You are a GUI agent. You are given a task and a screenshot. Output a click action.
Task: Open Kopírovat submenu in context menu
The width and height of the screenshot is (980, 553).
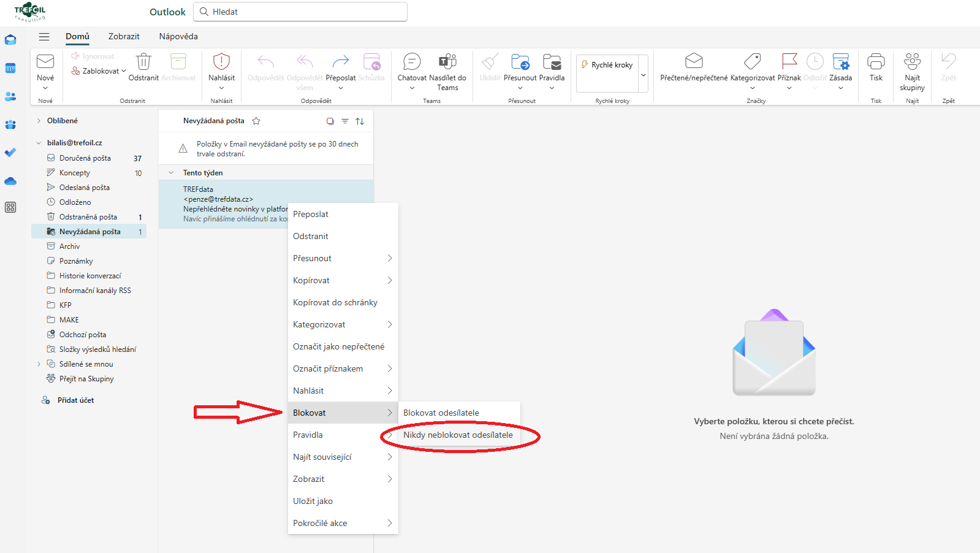[x=343, y=280]
